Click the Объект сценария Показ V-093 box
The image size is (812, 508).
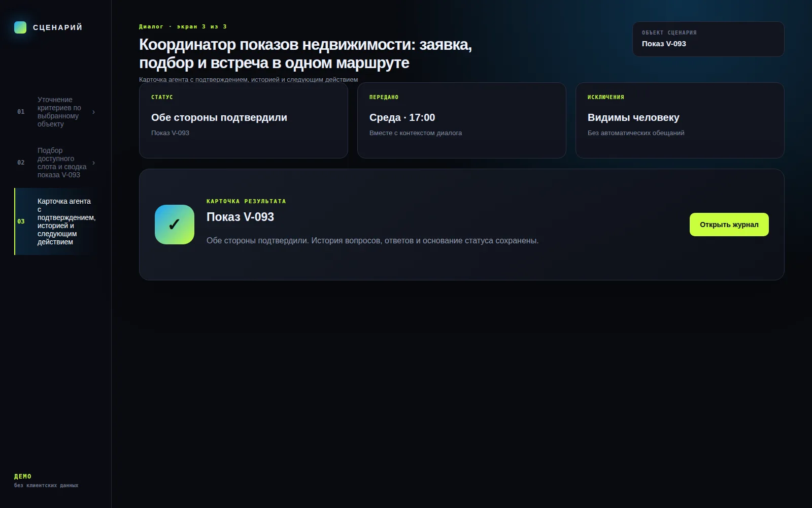[x=708, y=39]
